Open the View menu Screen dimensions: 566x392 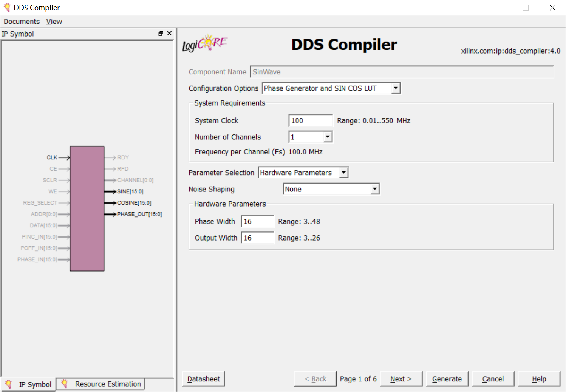pos(54,22)
